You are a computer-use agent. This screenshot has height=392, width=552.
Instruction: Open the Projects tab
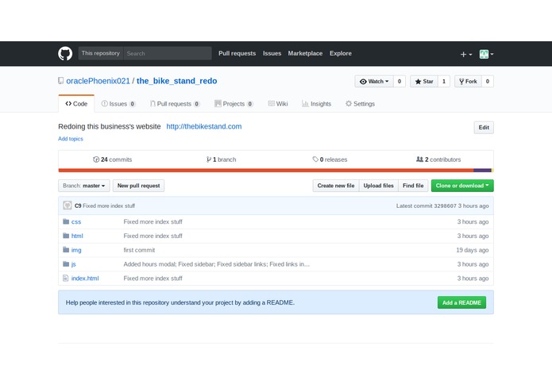click(234, 104)
